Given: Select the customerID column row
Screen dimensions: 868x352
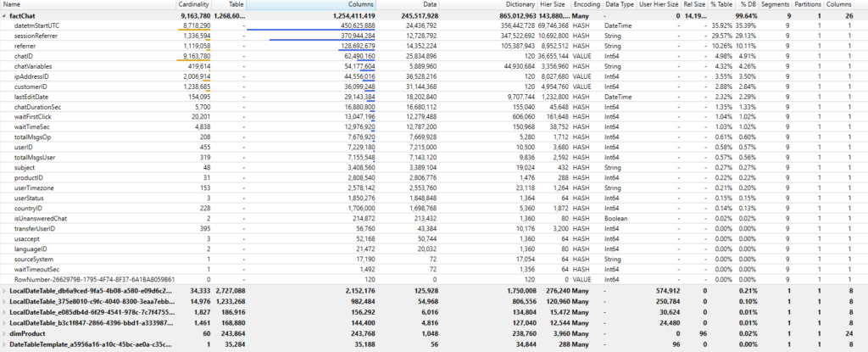Looking at the screenshot, I should point(434,87).
